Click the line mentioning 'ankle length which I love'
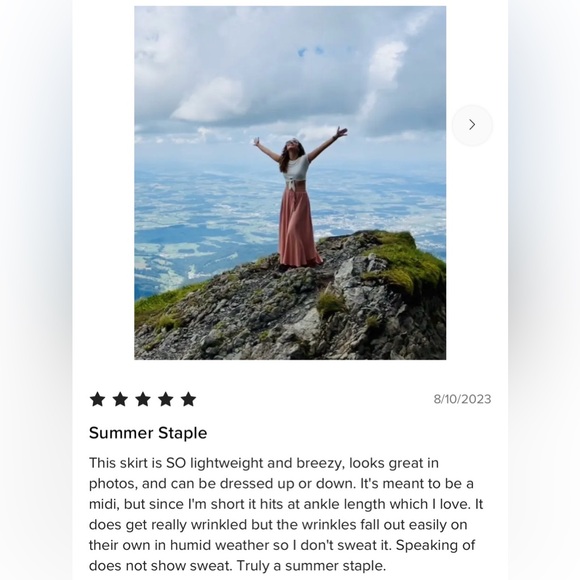580x580 pixels. coord(286,504)
